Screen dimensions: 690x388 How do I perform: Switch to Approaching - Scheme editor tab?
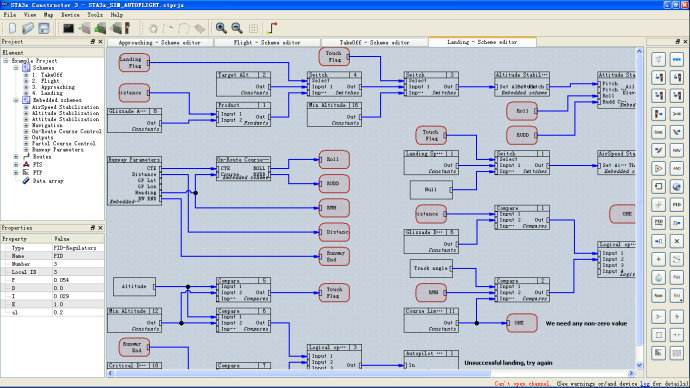click(160, 42)
